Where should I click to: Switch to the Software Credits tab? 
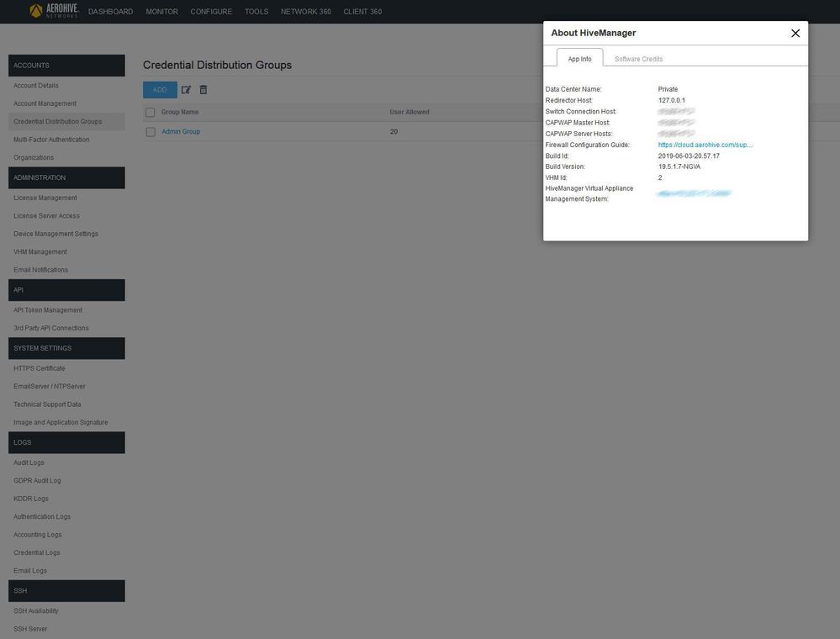coord(638,59)
